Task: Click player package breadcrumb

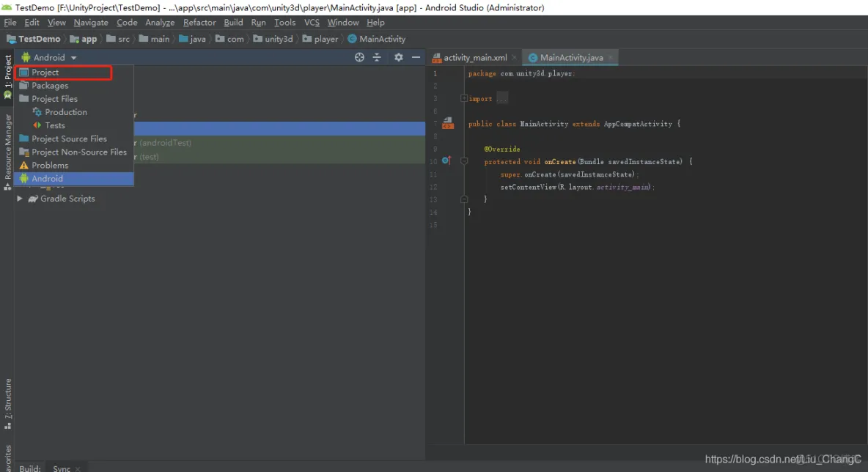Action: coord(320,40)
